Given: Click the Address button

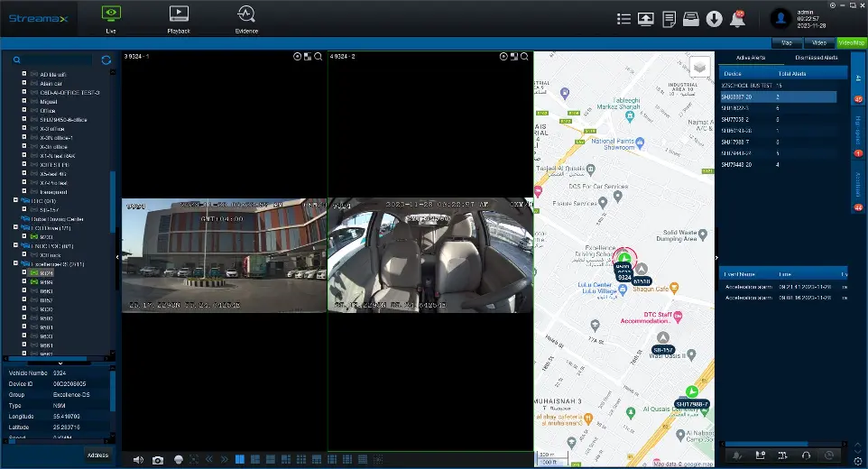Looking at the screenshot, I should (97, 455).
